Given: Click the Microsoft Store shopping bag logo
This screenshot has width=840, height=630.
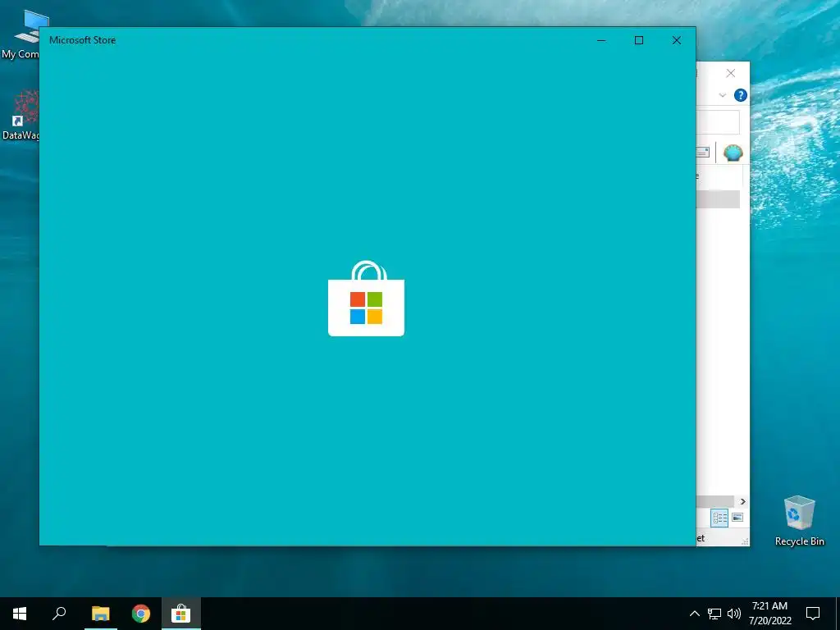Looking at the screenshot, I should click(367, 299).
